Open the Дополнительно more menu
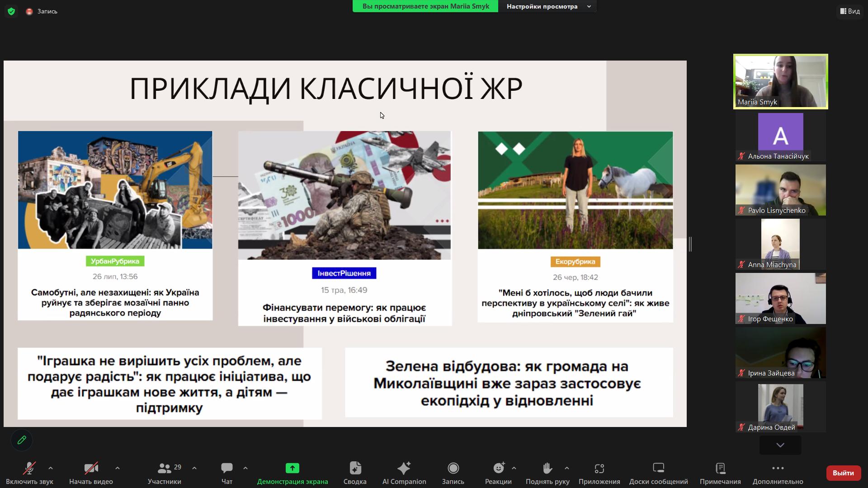 coord(778,468)
